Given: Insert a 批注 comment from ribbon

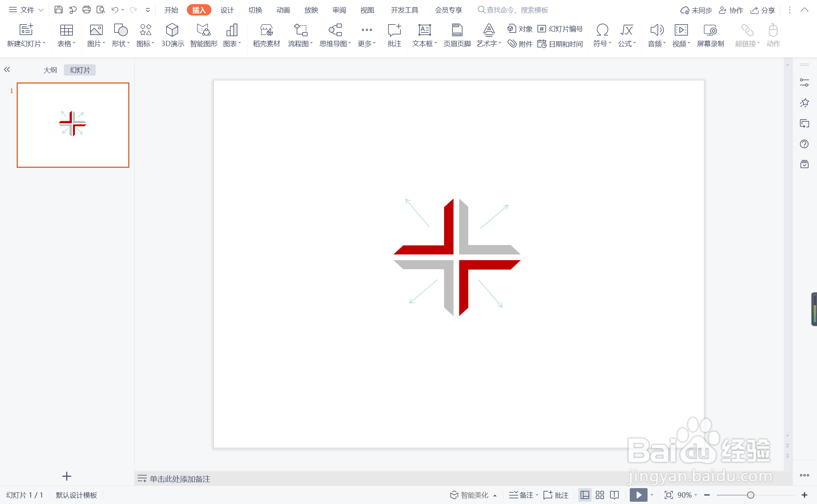Looking at the screenshot, I should click(394, 35).
